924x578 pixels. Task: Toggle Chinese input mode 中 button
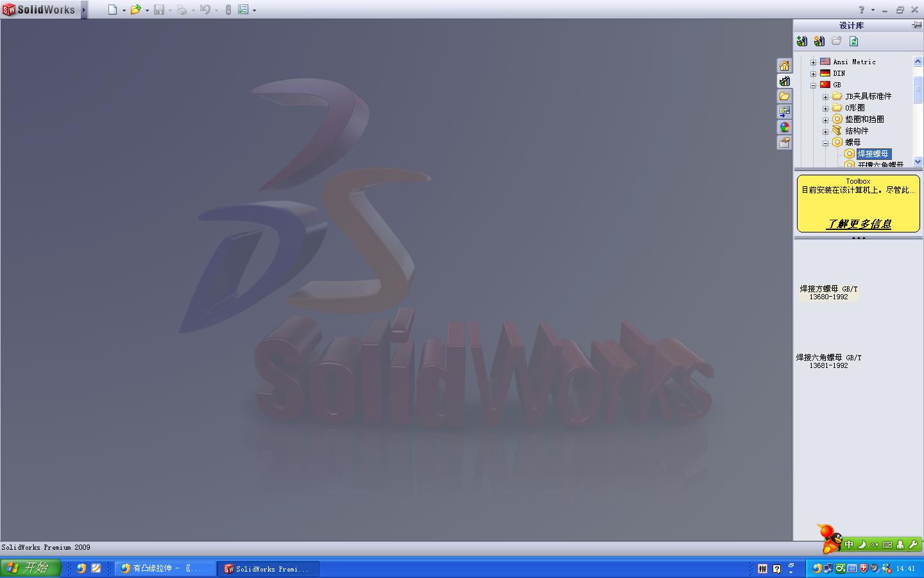(x=849, y=545)
